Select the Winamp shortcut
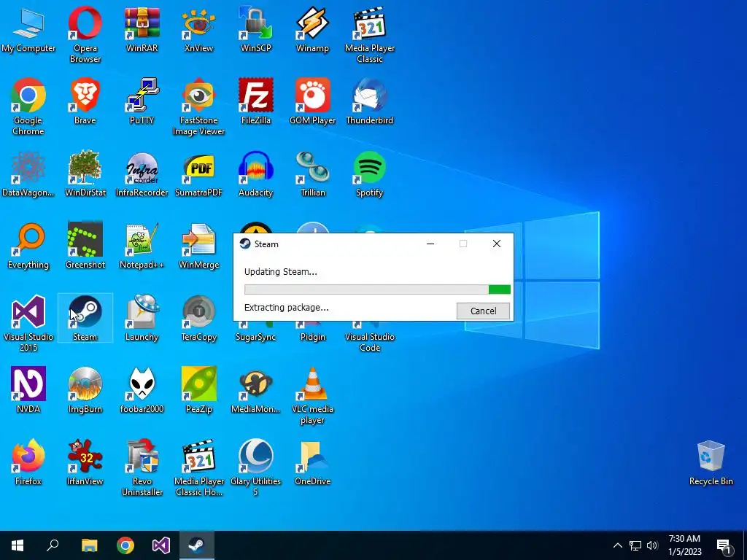Image resolution: width=747 pixels, height=560 pixels. coord(312,29)
